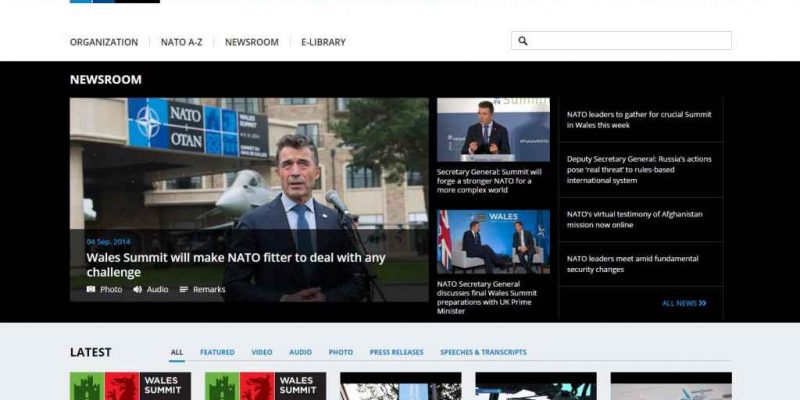
Task: Select the PHOTO tab
Action: (x=341, y=352)
